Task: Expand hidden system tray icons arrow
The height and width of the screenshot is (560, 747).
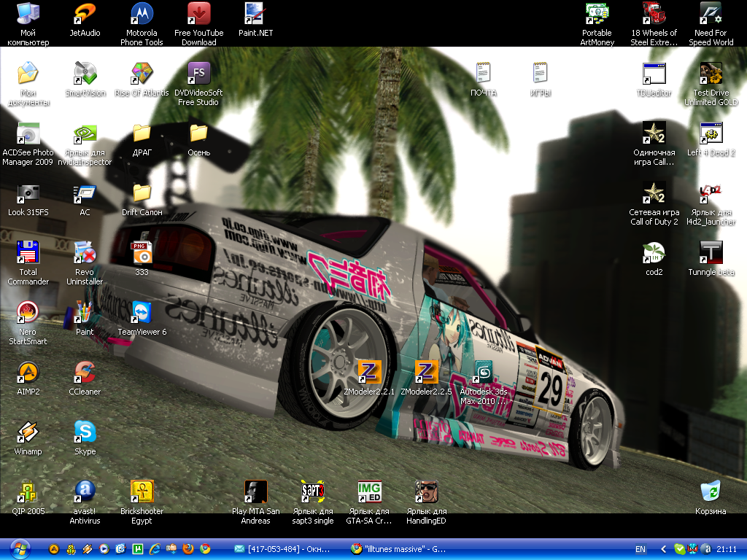Action: 662,549
